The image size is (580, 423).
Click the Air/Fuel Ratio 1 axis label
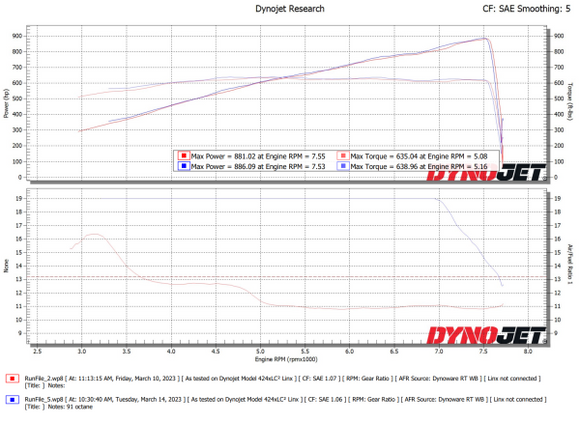[570, 264]
